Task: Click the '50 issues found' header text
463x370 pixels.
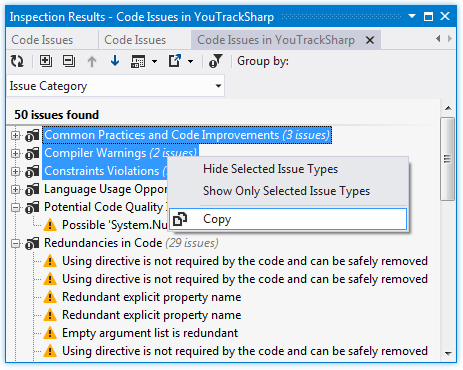Action: coord(57,115)
